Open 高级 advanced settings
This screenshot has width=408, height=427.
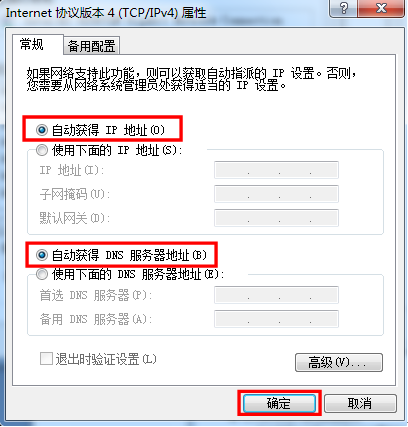(x=339, y=362)
